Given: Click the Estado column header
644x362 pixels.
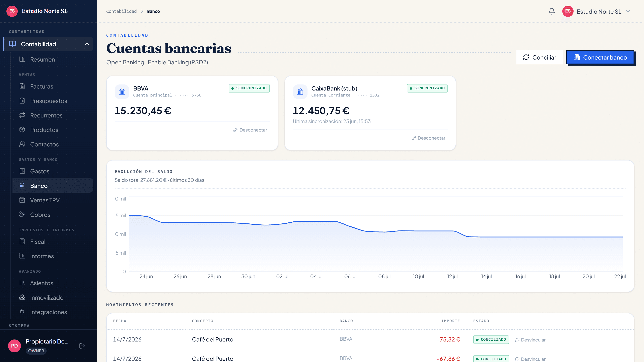Looking at the screenshot, I should coord(481,321).
